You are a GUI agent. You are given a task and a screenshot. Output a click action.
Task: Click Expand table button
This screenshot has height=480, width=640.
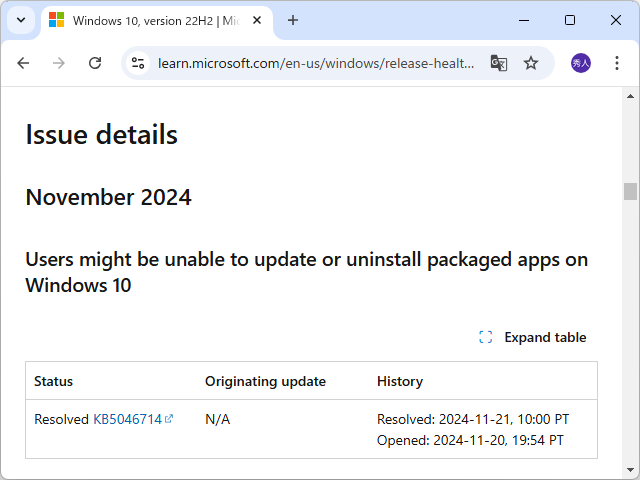(533, 337)
